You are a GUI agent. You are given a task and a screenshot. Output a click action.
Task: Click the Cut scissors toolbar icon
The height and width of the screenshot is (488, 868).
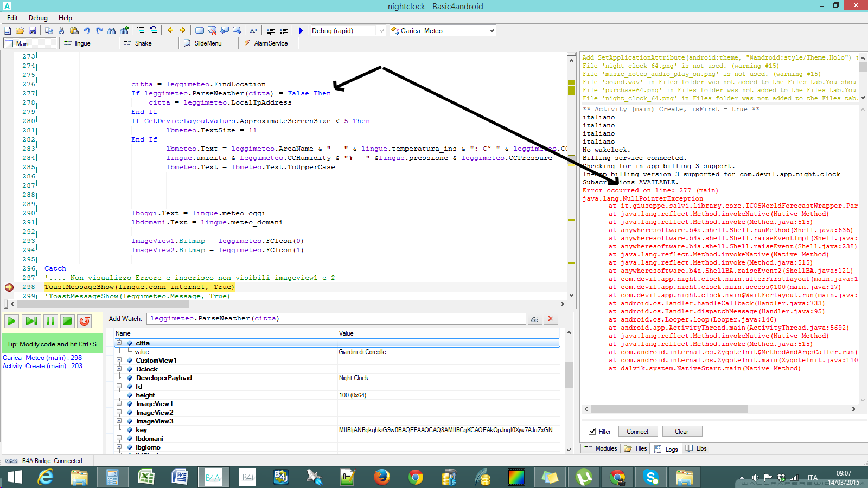coord(61,31)
